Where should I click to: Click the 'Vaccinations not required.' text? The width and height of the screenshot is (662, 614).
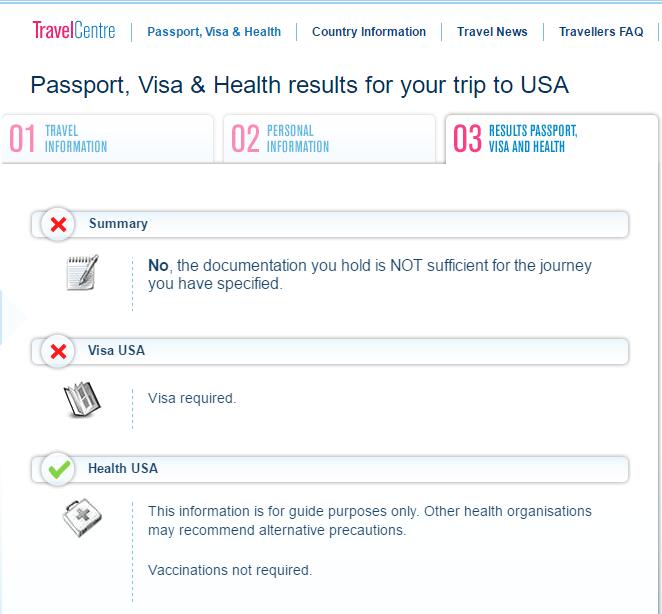click(x=230, y=570)
